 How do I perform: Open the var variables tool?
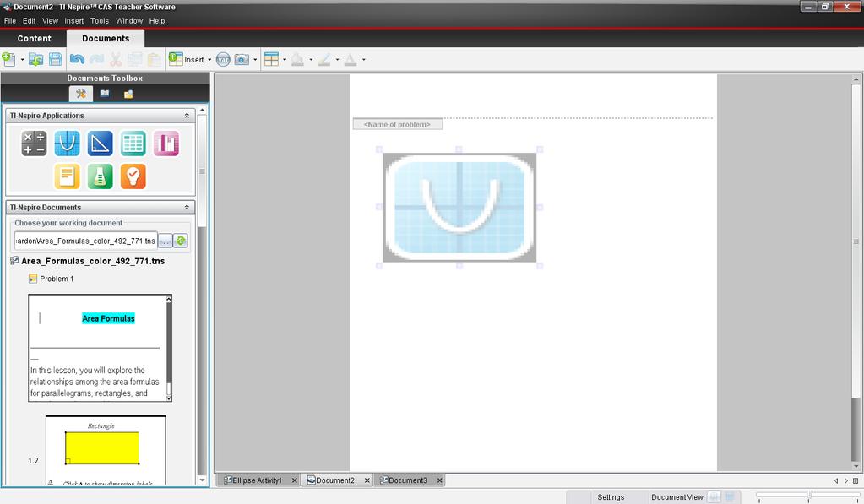click(223, 59)
